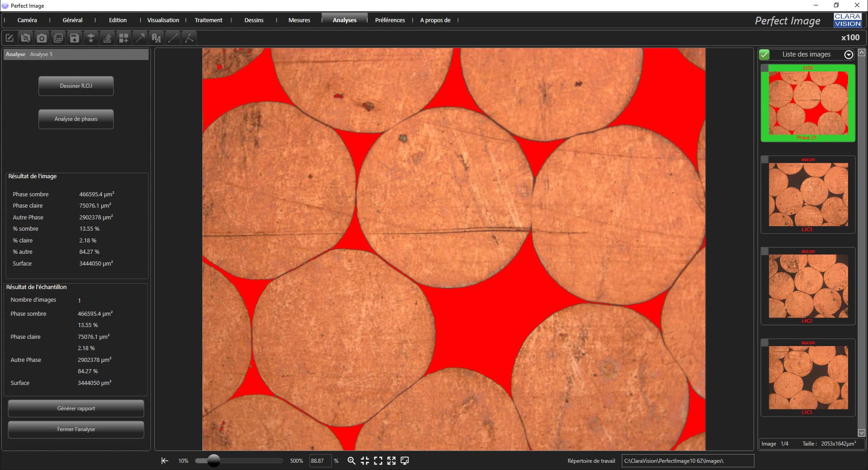Click the camera-off (stop live) icon

coord(26,38)
